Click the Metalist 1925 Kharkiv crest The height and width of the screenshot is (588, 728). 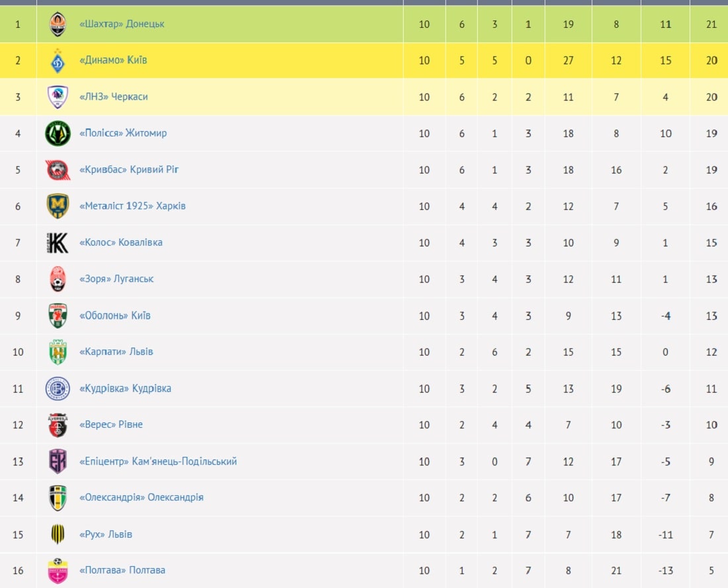coord(58,207)
